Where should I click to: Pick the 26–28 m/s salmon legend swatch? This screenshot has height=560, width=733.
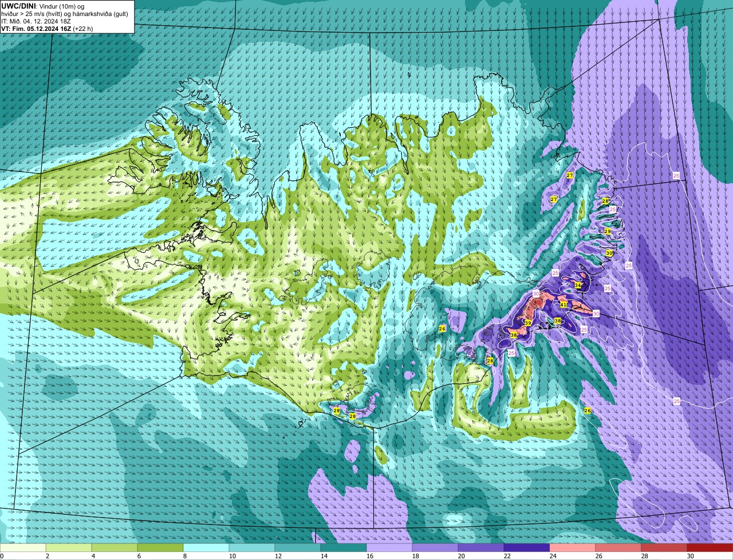(x=618, y=547)
